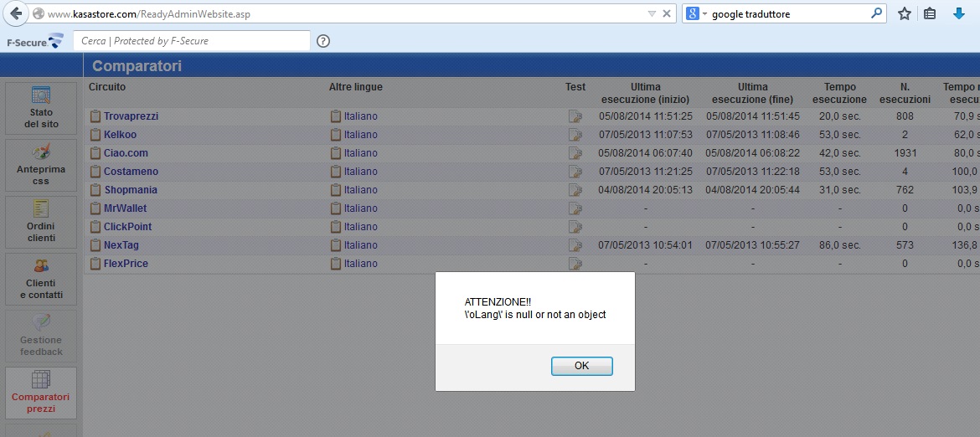The height and width of the screenshot is (437, 980).
Task: Open the Kelkoo circuit link
Action: (x=120, y=134)
